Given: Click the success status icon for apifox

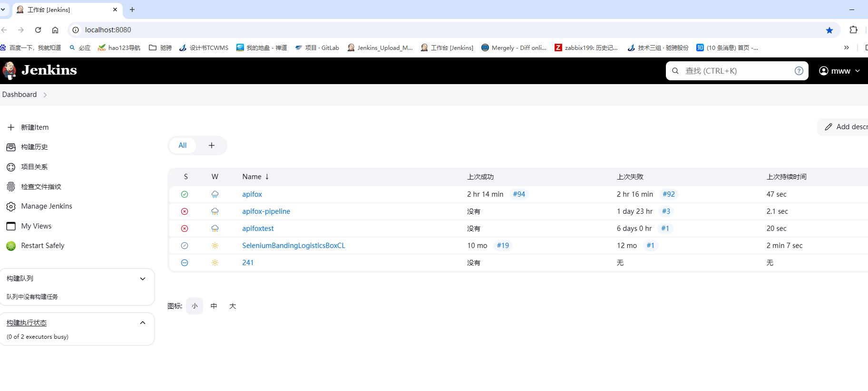Looking at the screenshot, I should (185, 194).
